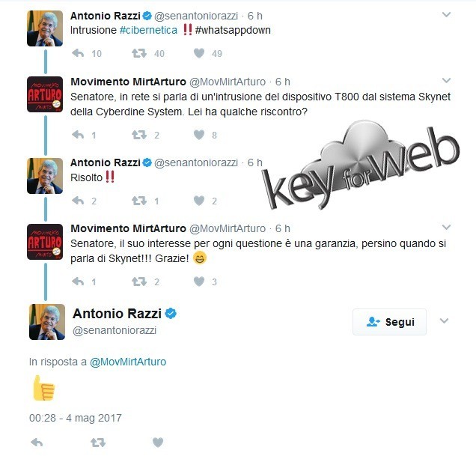Retweet the 'Intrusione #cibernetica' tweet

coord(139,53)
